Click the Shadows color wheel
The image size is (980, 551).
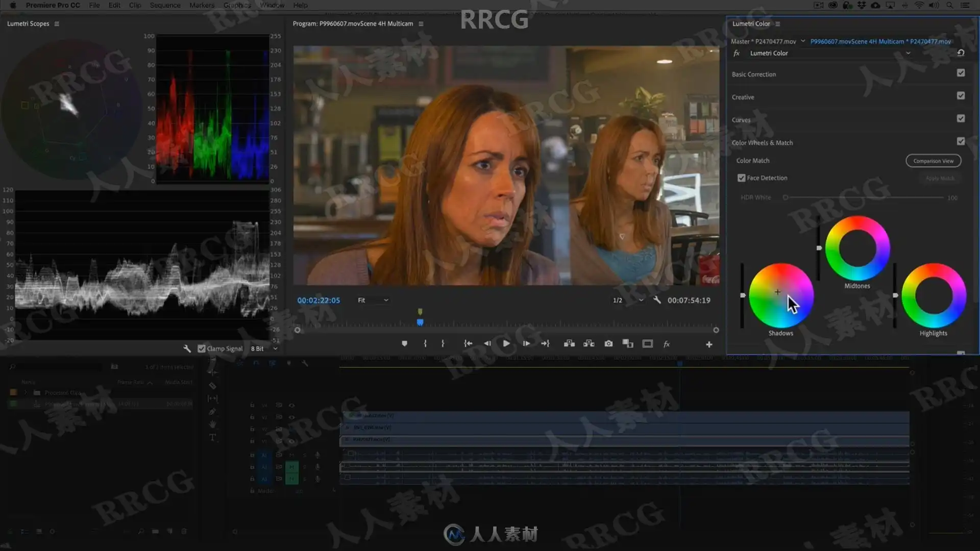point(780,295)
